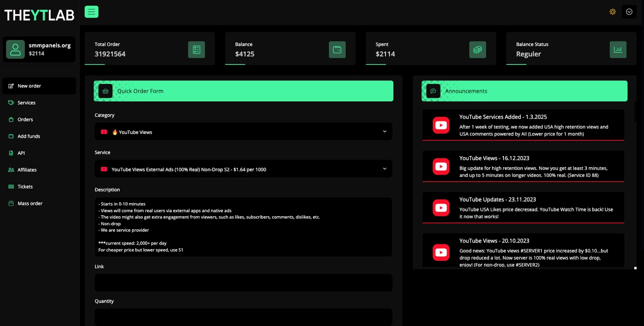This screenshot has height=326, width=644.
Task: Click the Balance wallet icon
Action: pos(337,50)
